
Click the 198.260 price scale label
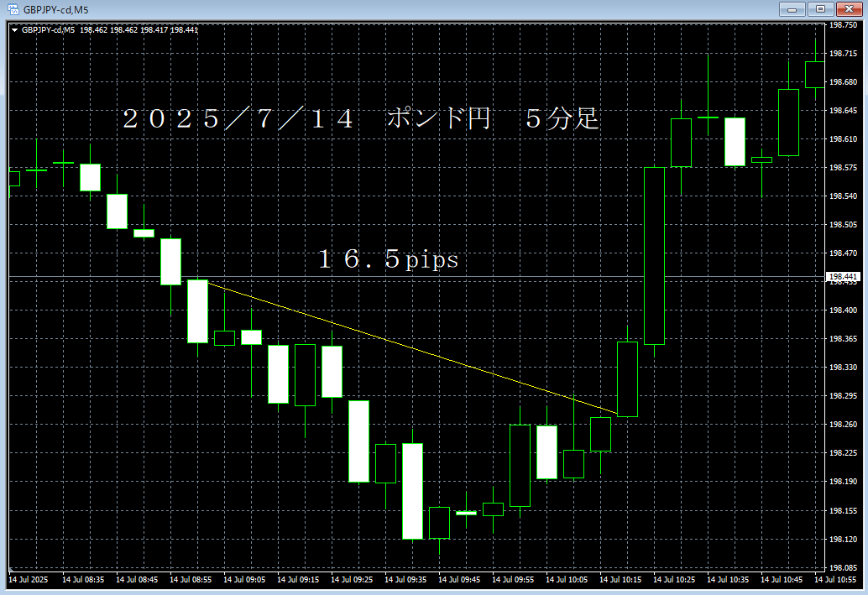[843, 425]
